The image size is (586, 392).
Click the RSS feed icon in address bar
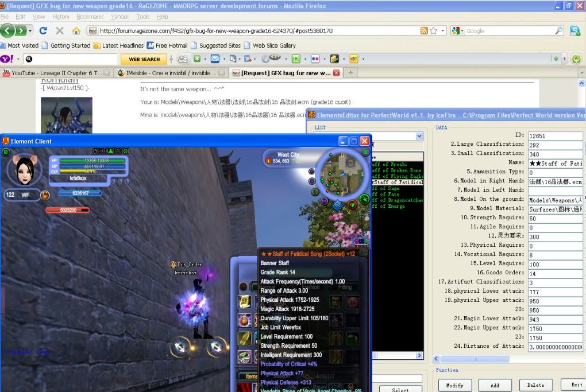click(x=423, y=30)
